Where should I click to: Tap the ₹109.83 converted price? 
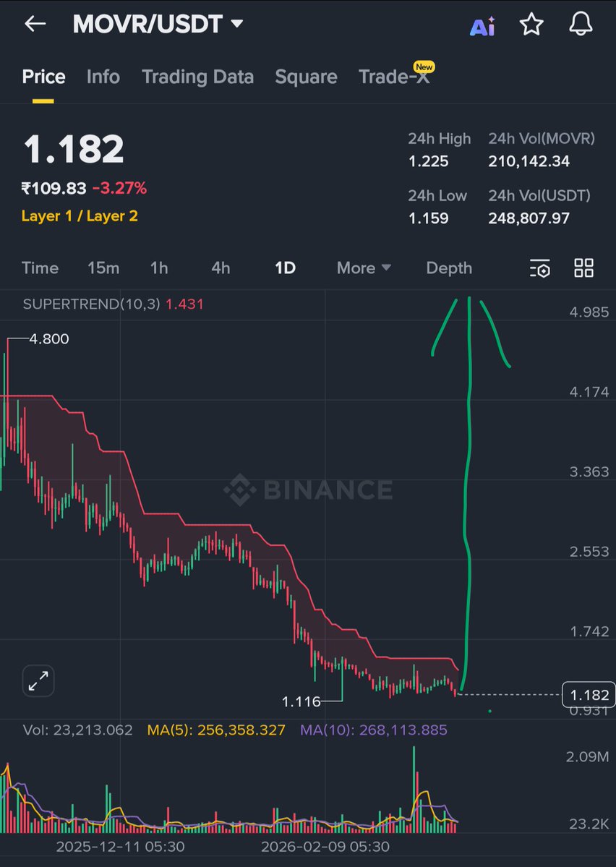pyautogui.click(x=54, y=189)
